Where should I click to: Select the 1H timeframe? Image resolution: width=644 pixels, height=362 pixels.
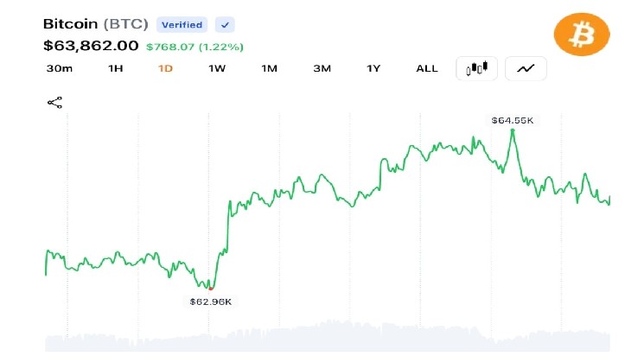pyautogui.click(x=116, y=68)
